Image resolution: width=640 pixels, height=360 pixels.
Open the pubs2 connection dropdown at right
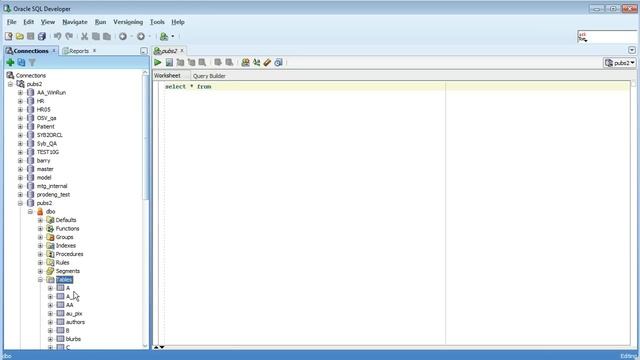point(620,63)
